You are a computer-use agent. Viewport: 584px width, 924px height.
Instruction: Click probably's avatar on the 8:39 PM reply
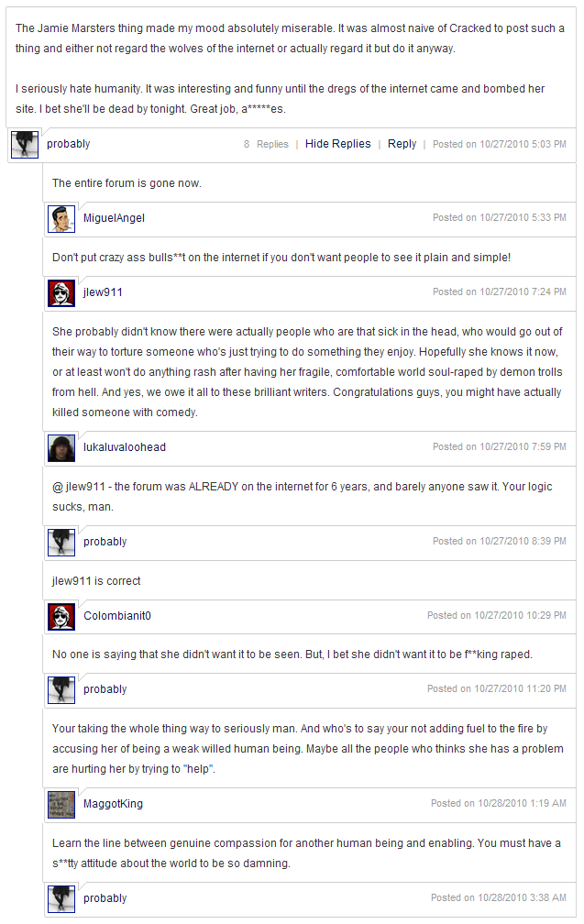click(61, 542)
